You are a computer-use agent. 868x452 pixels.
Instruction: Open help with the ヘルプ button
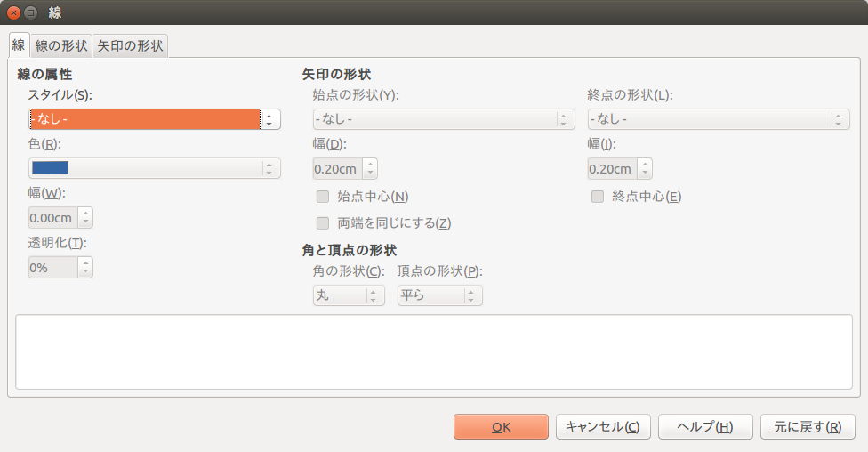click(705, 426)
